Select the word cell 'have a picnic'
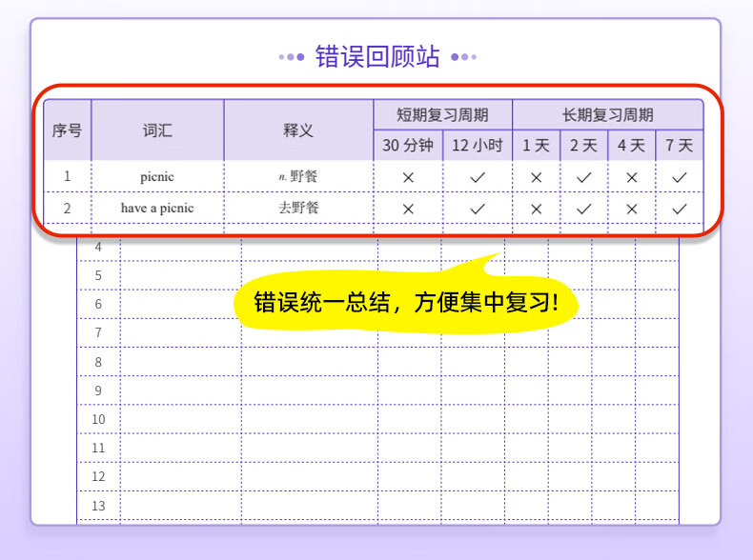The width and height of the screenshot is (753, 560). [157, 209]
